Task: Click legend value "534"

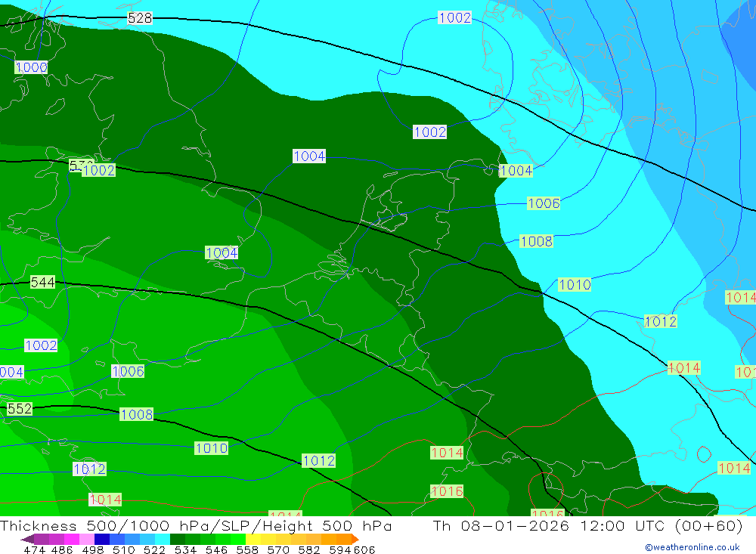Action: [x=185, y=550]
